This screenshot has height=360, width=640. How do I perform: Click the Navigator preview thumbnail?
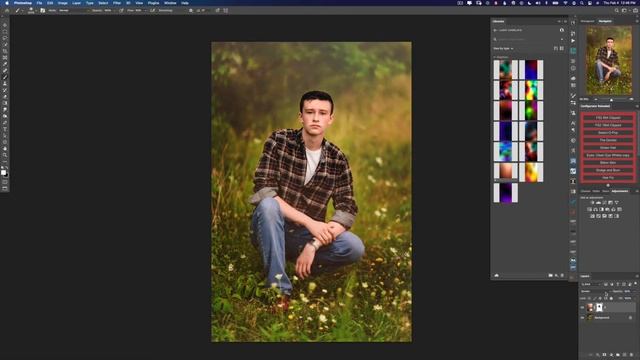click(x=609, y=60)
